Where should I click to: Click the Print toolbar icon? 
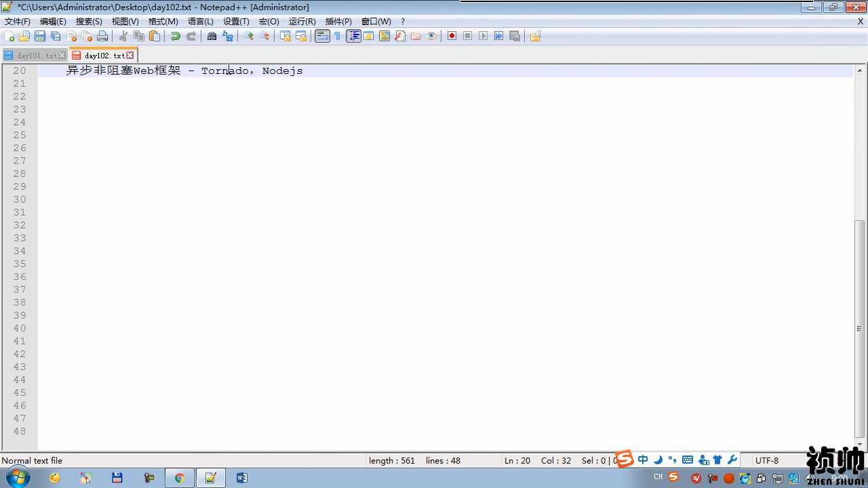tap(102, 36)
